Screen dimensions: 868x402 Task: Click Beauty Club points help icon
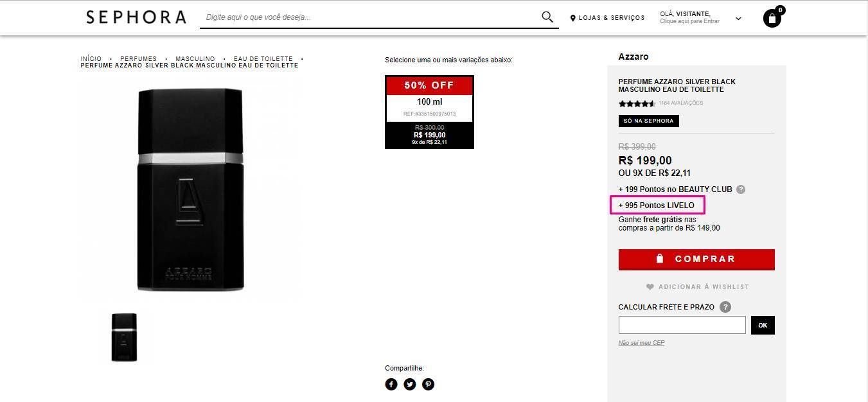(741, 189)
